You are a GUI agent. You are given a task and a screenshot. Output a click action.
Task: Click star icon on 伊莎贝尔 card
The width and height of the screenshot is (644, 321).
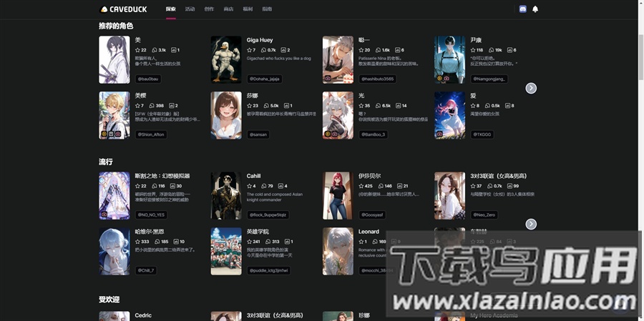tap(361, 186)
